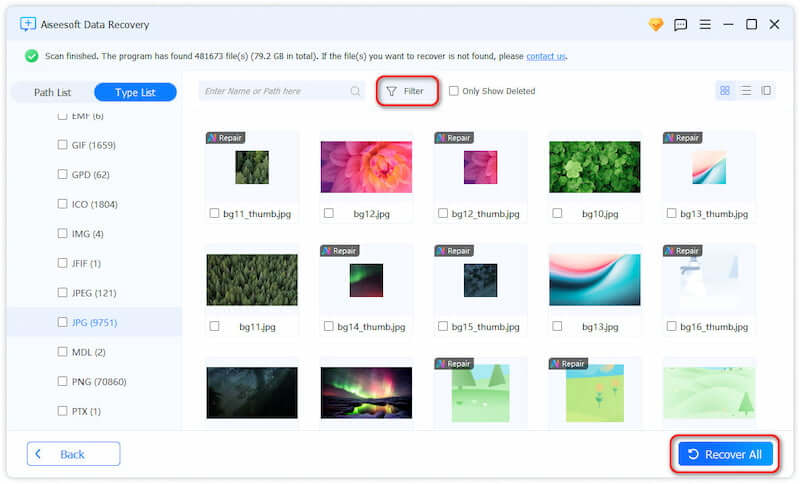Open the Filter options

(x=405, y=91)
